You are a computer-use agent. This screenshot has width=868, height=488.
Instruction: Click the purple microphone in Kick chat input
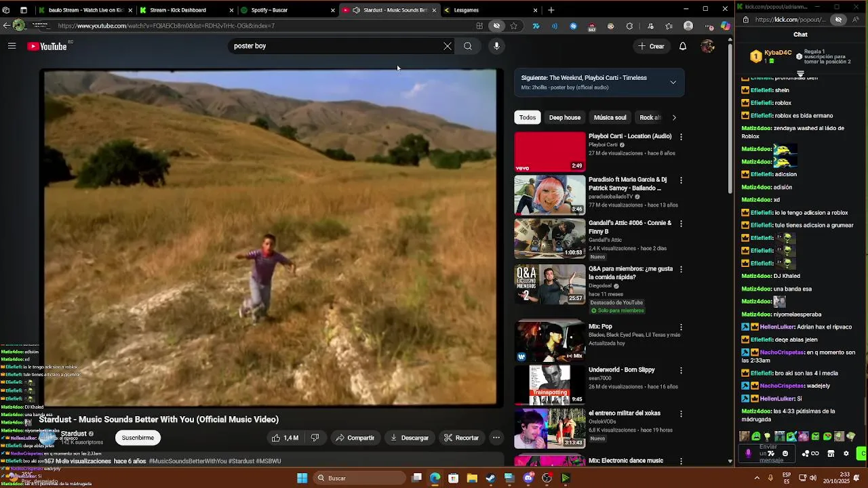(749, 453)
